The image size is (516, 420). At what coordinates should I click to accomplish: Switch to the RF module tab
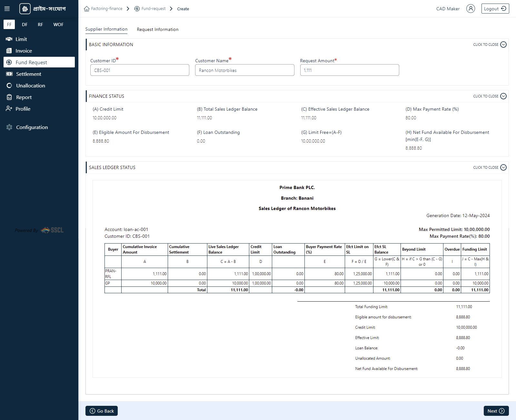[40, 25]
